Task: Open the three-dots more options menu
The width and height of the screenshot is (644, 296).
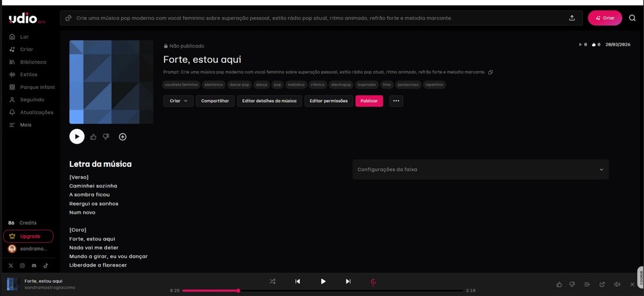Action: pyautogui.click(x=396, y=101)
